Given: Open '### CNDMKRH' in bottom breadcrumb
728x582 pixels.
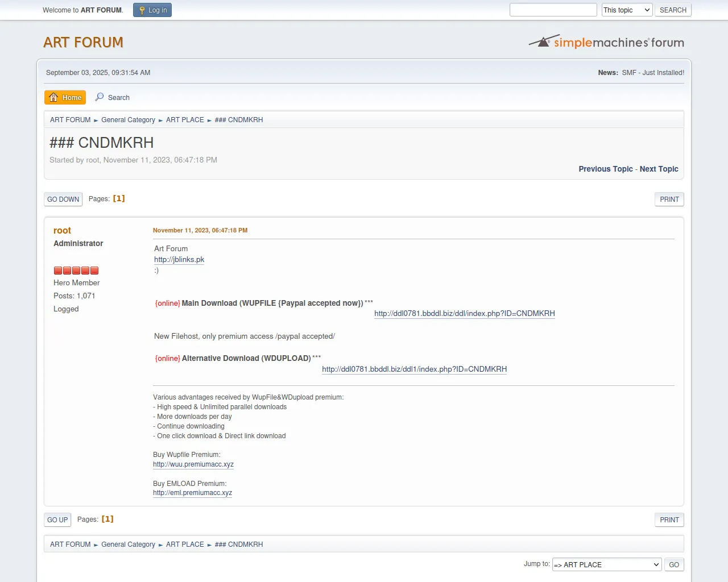Looking at the screenshot, I should pos(239,544).
